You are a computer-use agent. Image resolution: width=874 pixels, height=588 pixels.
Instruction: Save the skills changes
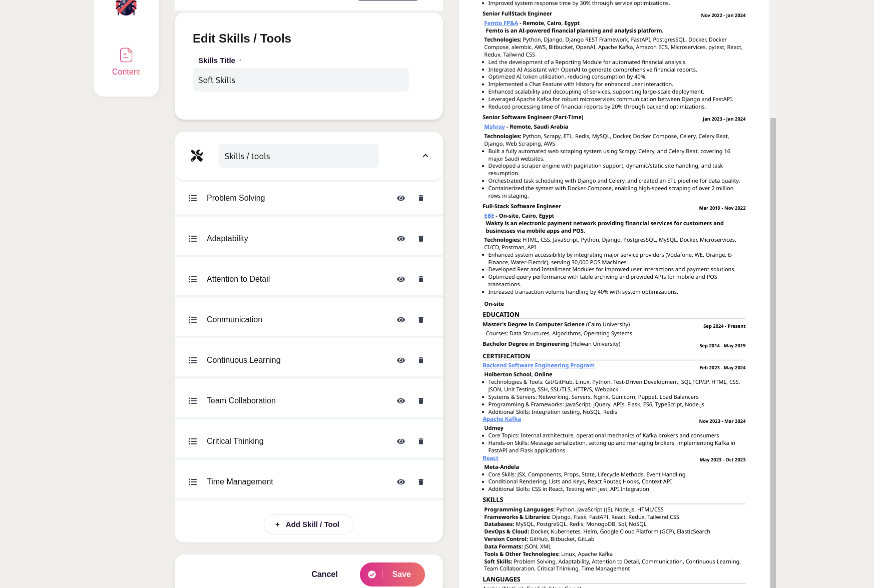coord(392,574)
